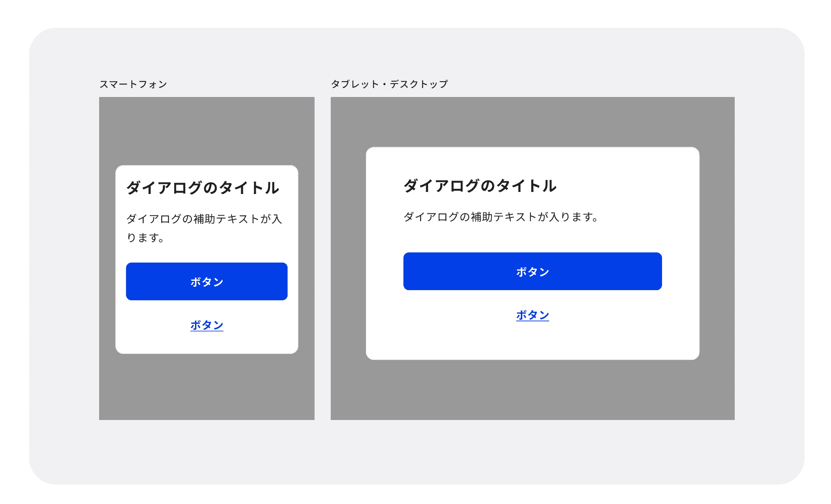The width and height of the screenshot is (831, 504).
Task: Select the helper text in the smartphone dialog
Action: (204, 228)
